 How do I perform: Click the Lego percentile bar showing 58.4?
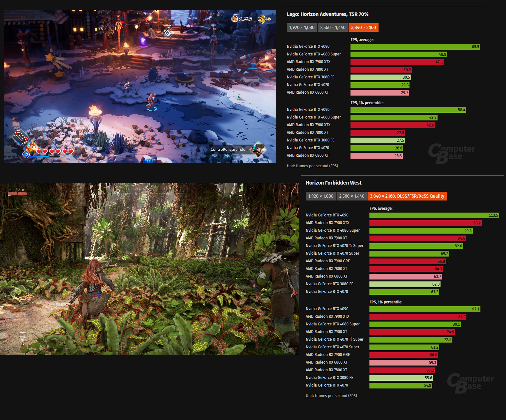point(408,110)
